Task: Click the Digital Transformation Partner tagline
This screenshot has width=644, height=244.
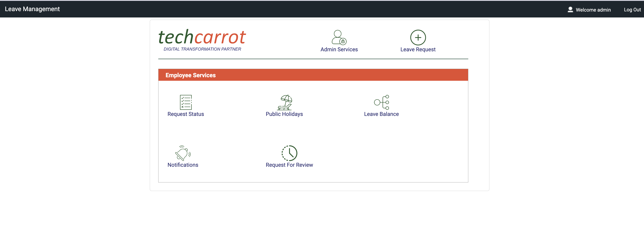Action: pos(202,49)
